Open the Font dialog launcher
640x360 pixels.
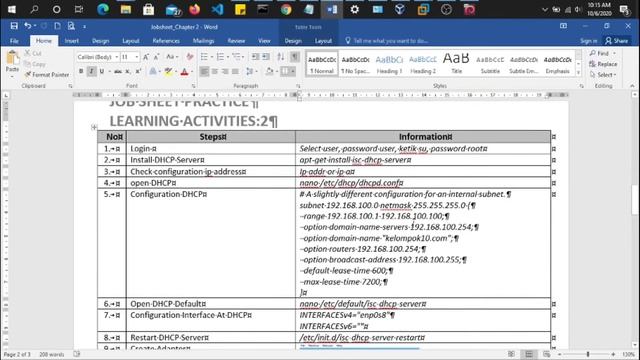(x=193, y=86)
